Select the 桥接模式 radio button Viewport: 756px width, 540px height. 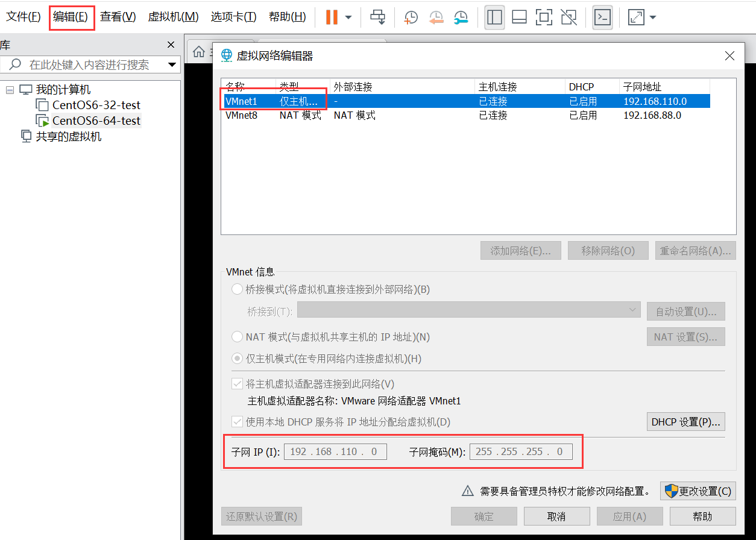tap(238, 289)
